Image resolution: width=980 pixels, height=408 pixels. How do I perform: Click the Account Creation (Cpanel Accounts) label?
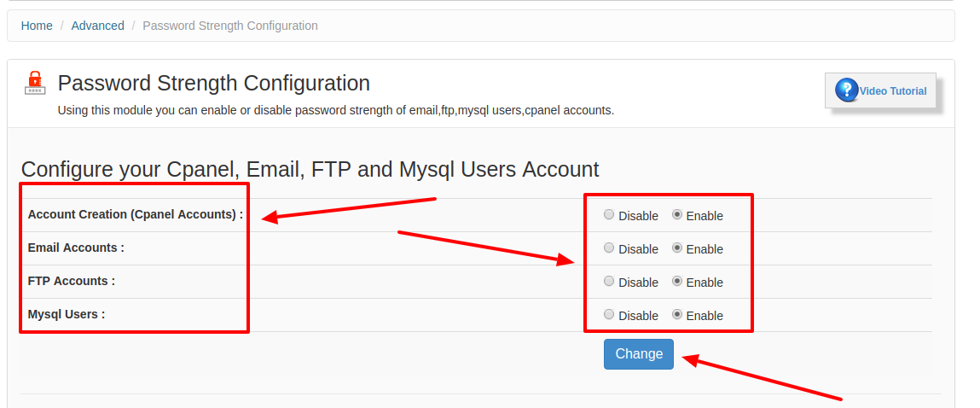click(x=136, y=214)
